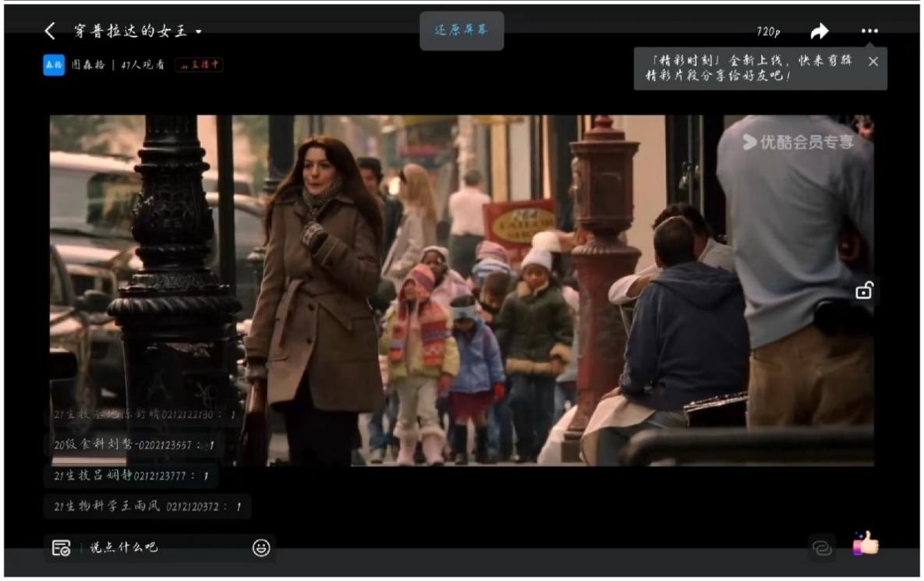Image resolution: width=924 pixels, height=581 pixels.
Task: Click the 优酷会员专享 watermark
Action: (797, 142)
